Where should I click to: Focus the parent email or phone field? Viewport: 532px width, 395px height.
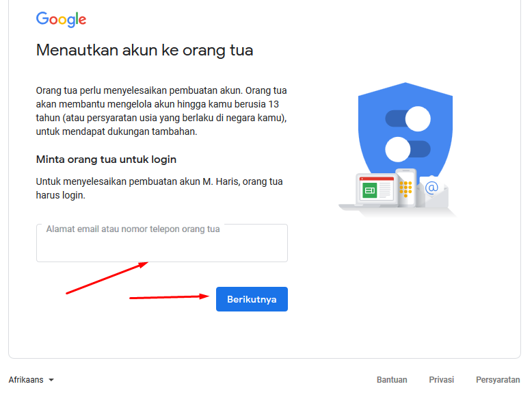tap(162, 243)
